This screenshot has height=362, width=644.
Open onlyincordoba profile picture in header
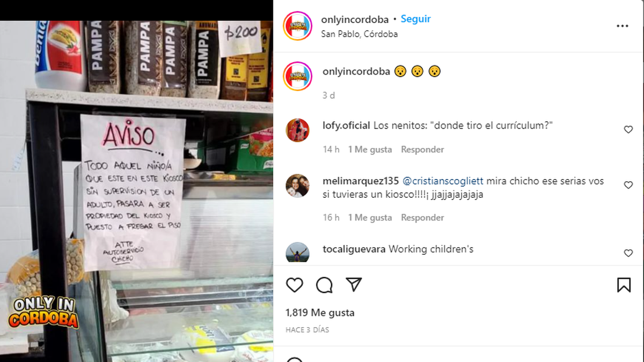point(298,26)
